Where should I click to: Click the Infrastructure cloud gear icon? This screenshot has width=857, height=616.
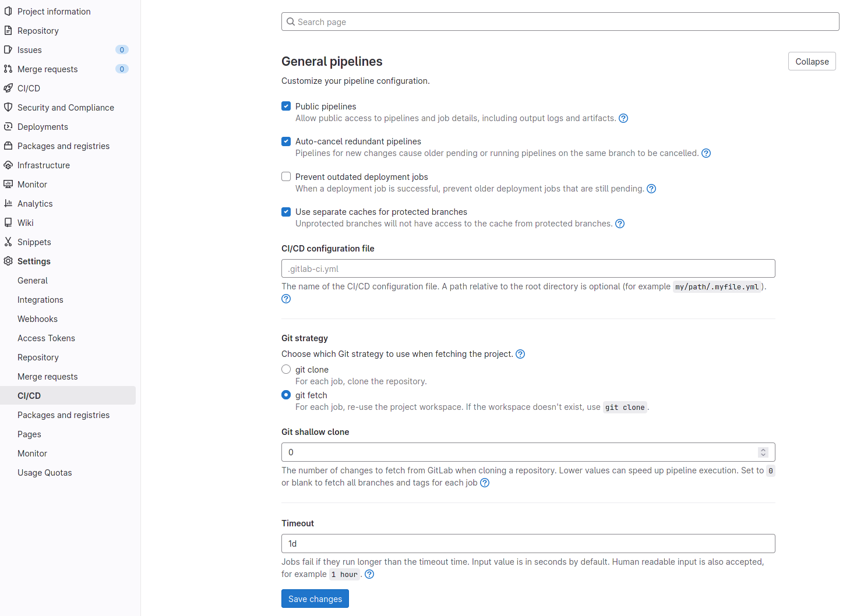click(x=8, y=165)
